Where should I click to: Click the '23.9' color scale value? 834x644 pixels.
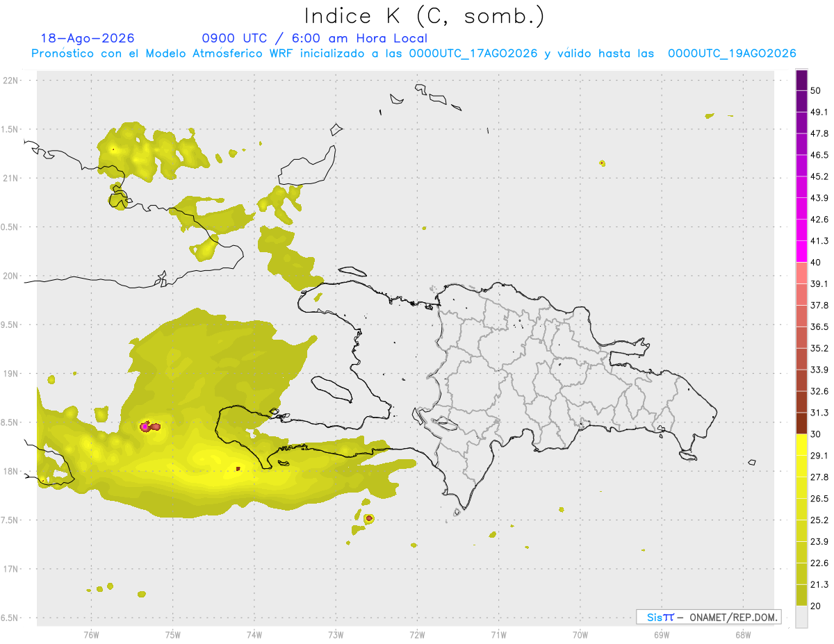(819, 542)
